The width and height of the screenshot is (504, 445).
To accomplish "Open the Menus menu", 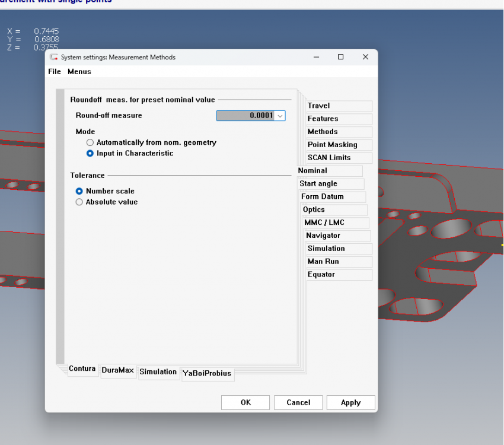I will pyautogui.click(x=79, y=72).
